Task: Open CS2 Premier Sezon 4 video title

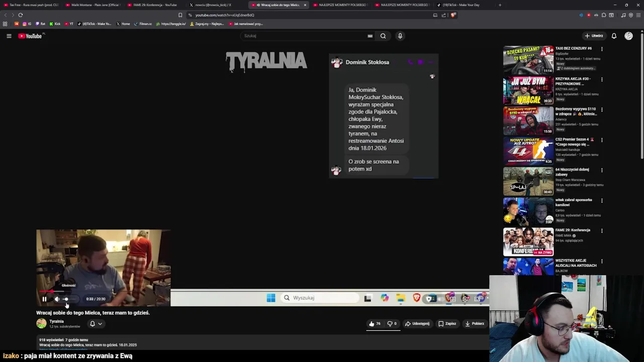Action: [575, 142]
